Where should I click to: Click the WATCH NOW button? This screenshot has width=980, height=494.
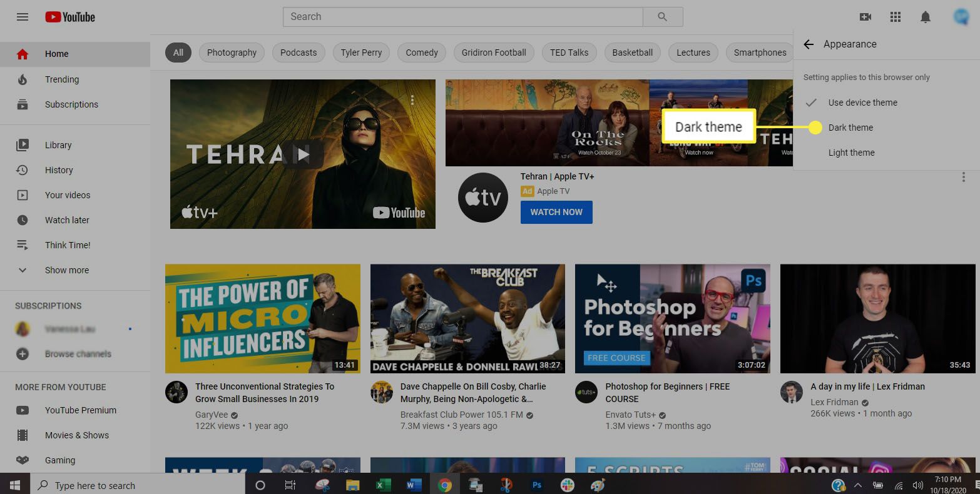pyautogui.click(x=556, y=212)
